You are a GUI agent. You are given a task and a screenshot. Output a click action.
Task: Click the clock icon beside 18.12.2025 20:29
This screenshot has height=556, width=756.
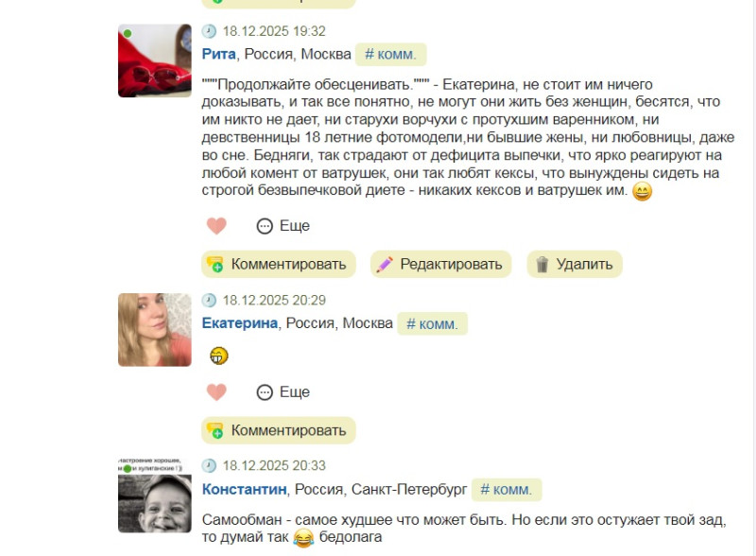click(x=209, y=300)
